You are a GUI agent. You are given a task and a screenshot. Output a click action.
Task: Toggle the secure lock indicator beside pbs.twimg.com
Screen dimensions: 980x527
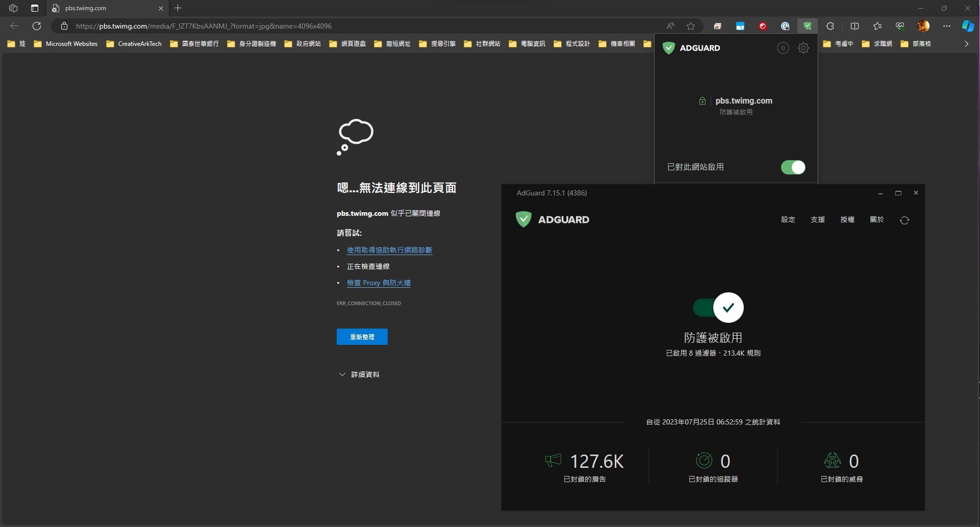click(x=702, y=101)
